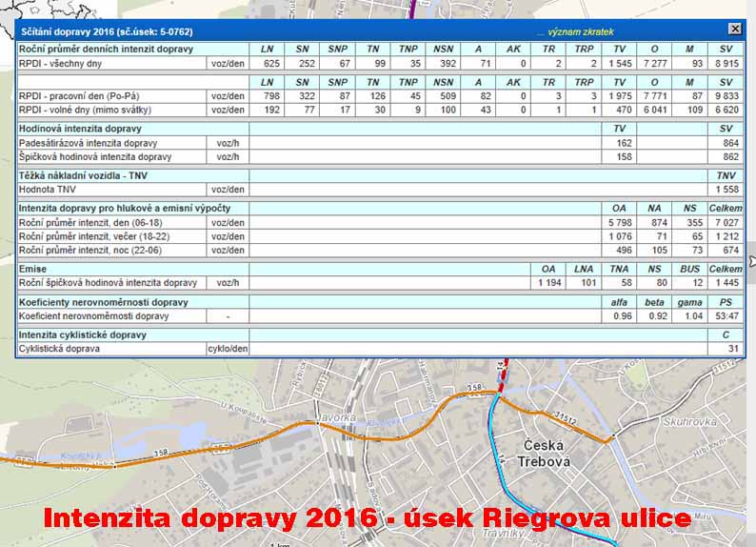Click the popup title 'Sčítání dopravy 2016 (sč.úsek: 5-0762)'
Image resolution: width=756 pixels, height=547 pixels.
[107, 31]
